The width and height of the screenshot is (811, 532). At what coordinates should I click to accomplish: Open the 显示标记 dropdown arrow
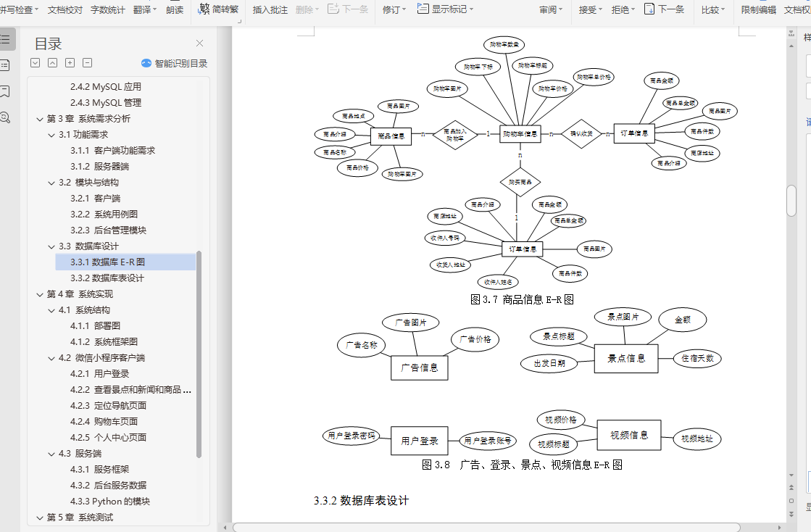click(471, 9)
